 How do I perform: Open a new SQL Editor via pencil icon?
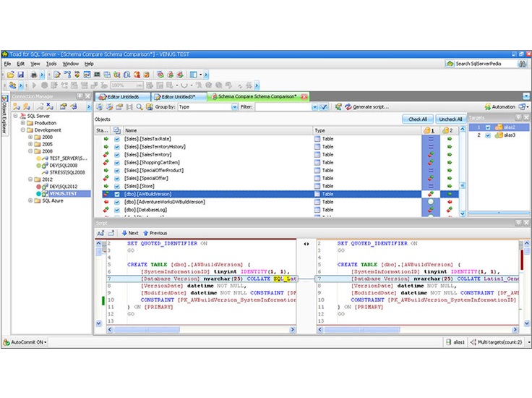click(x=57, y=75)
